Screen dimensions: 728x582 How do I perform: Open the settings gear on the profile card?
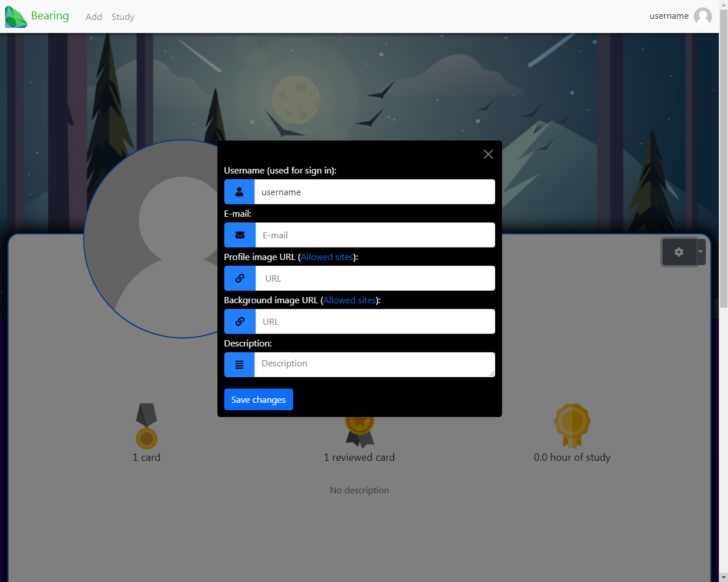click(x=679, y=251)
